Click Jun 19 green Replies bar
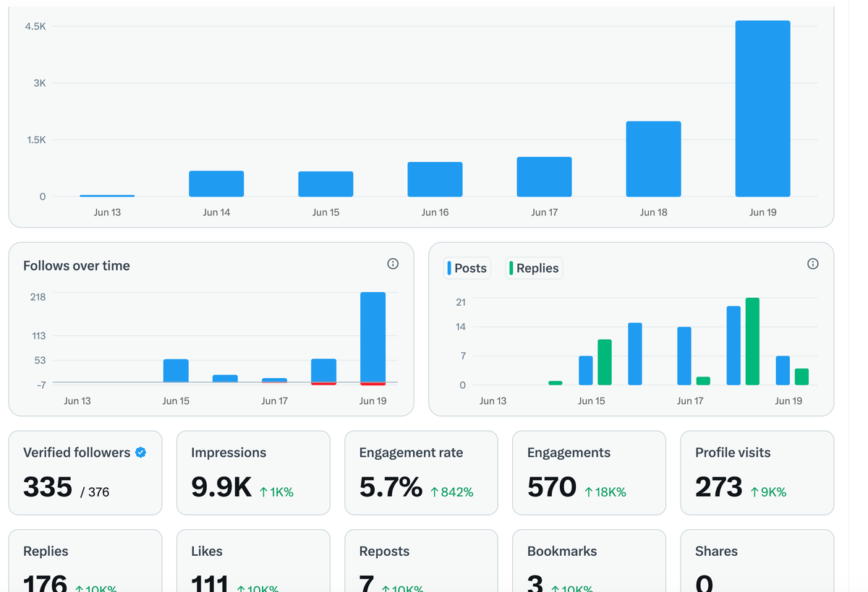The height and width of the screenshot is (592, 868). click(801, 377)
